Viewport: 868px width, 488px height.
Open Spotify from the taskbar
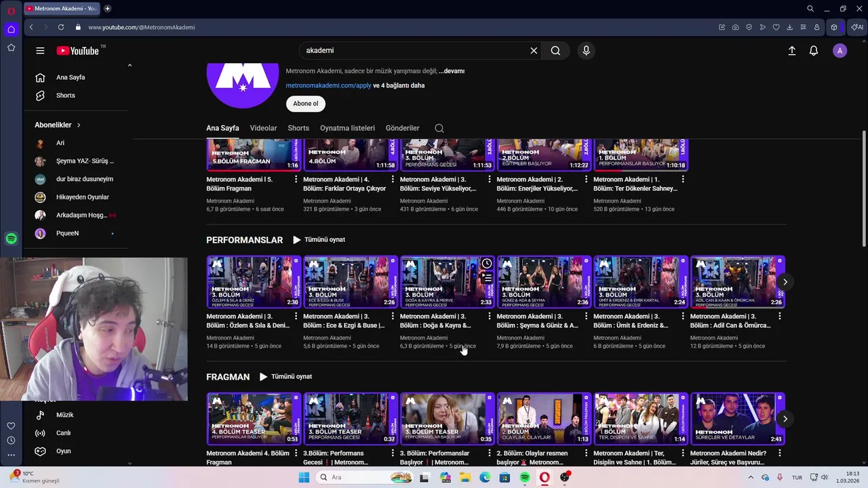click(525, 477)
